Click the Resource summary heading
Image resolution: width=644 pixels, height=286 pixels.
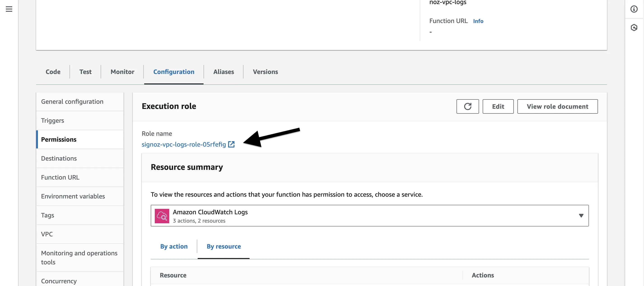[187, 167]
